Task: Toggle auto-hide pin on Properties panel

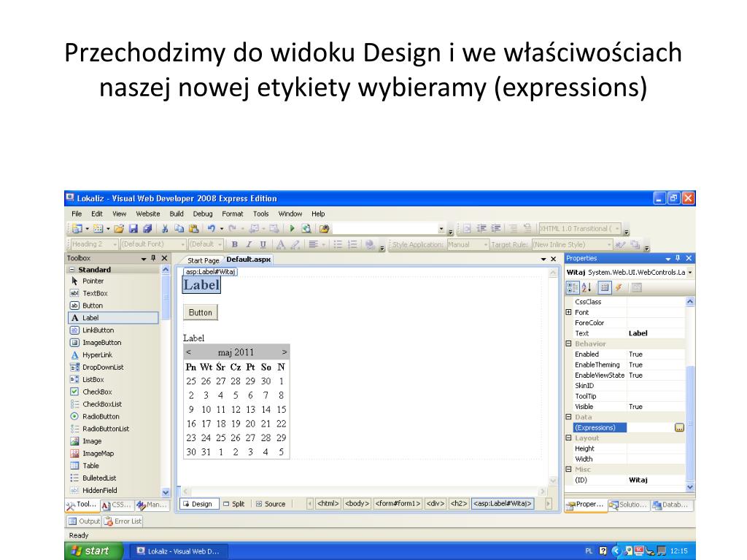Action: point(678,258)
